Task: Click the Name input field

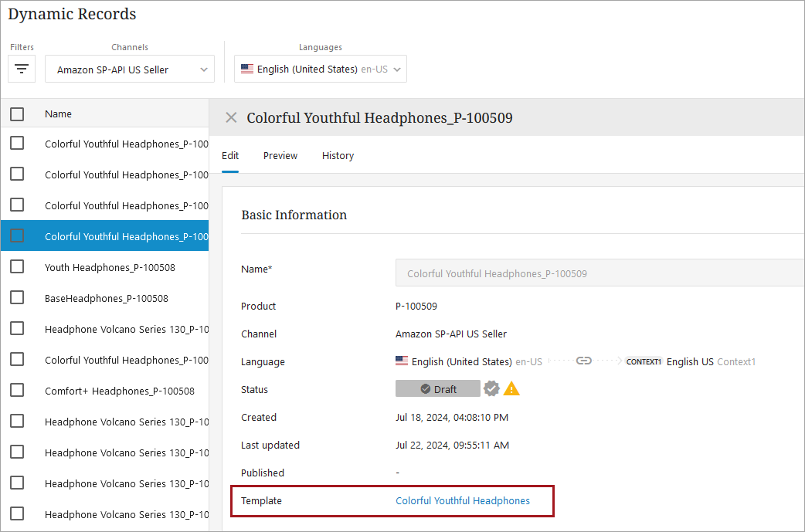Action: 599,273
